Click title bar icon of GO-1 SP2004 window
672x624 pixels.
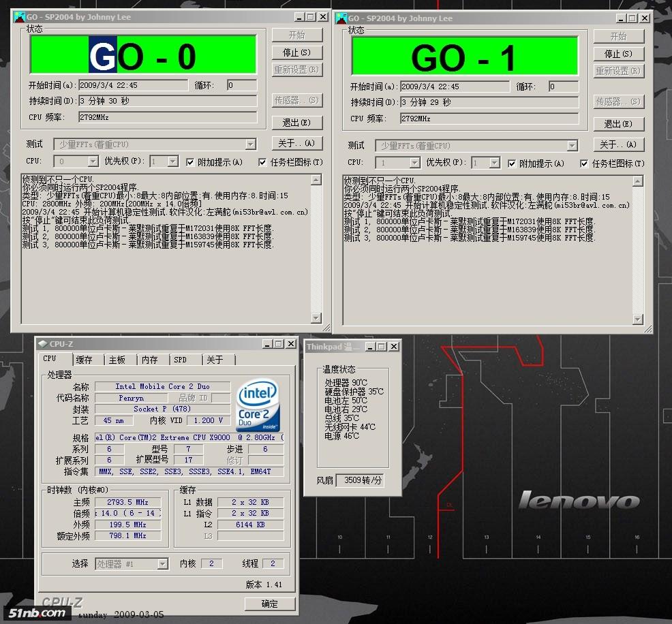340,18
